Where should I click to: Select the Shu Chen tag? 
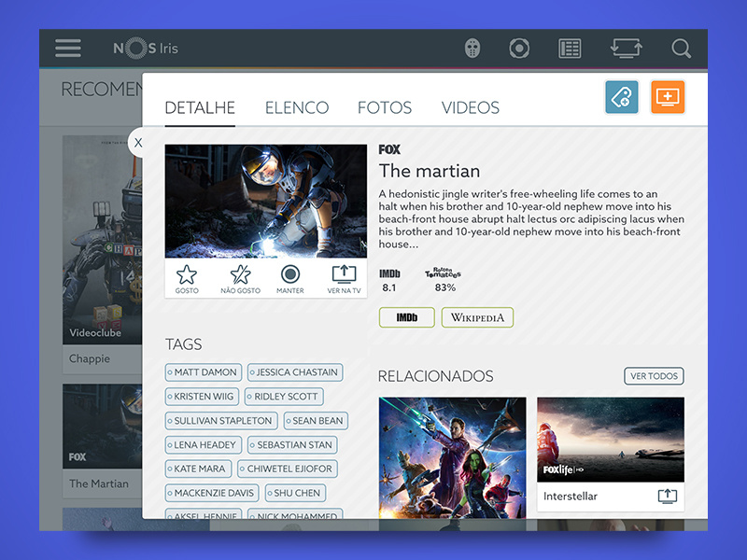click(x=295, y=493)
